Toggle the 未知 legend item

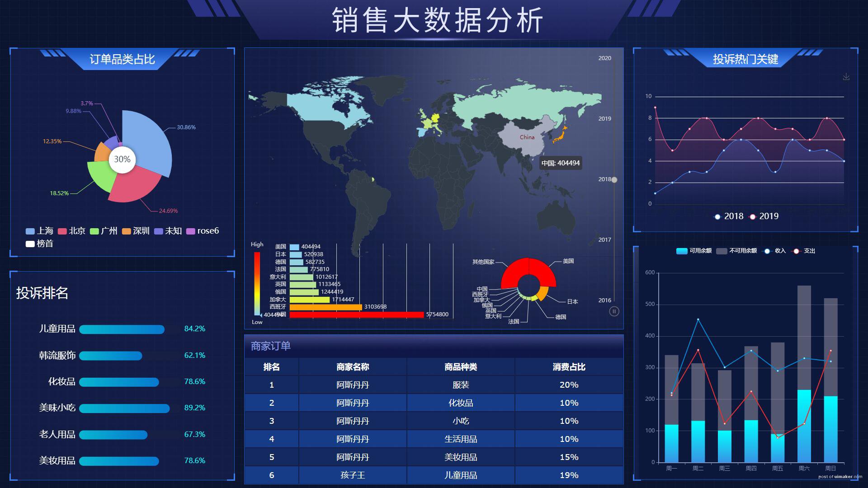(x=168, y=231)
